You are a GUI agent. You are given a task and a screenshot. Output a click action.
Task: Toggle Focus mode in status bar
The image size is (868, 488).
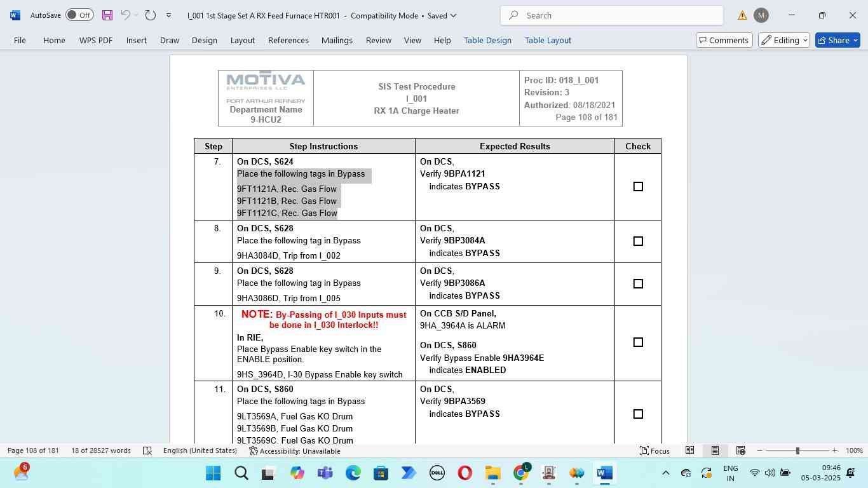point(654,451)
